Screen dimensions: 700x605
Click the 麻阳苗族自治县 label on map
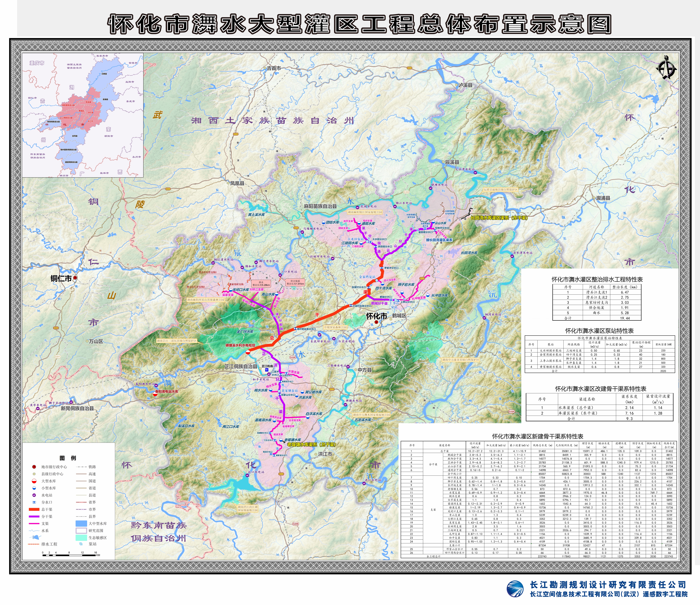pyautogui.click(x=320, y=206)
